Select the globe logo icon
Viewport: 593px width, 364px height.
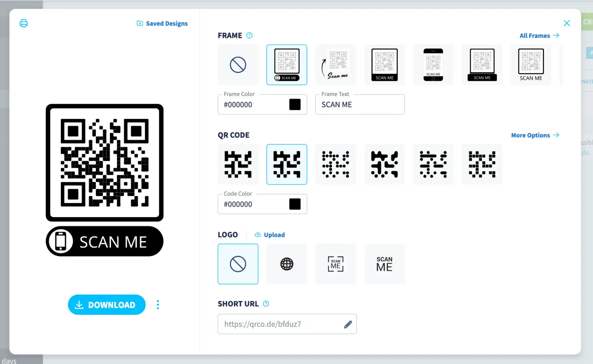287,264
